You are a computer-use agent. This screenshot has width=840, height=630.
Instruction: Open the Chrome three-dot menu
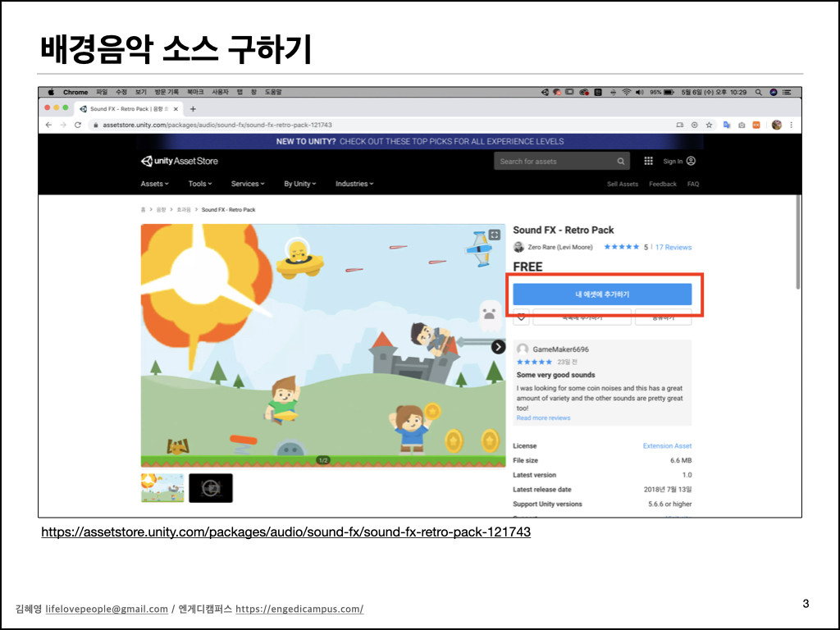pyautogui.click(x=792, y=125)
